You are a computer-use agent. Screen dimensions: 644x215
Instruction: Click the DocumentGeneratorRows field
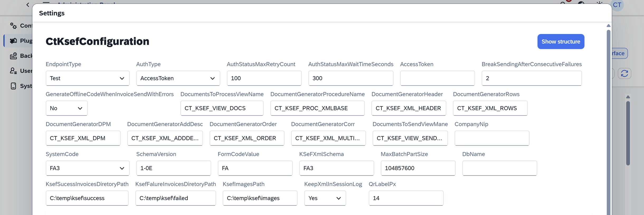coord(490,108)
